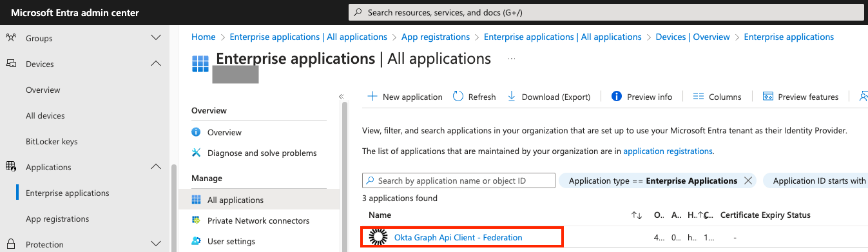
Task: Open the Groups icon in sidebar
Action: [x=11, y=38]
